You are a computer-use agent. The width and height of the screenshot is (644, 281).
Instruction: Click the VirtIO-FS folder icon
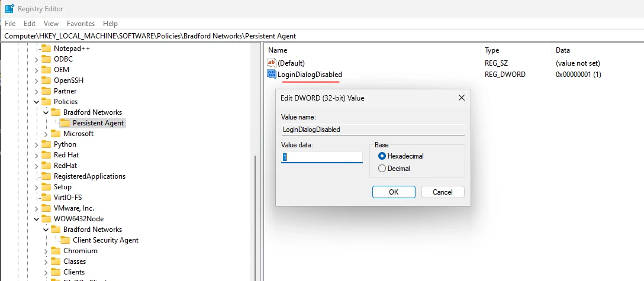tap(46, 198)
